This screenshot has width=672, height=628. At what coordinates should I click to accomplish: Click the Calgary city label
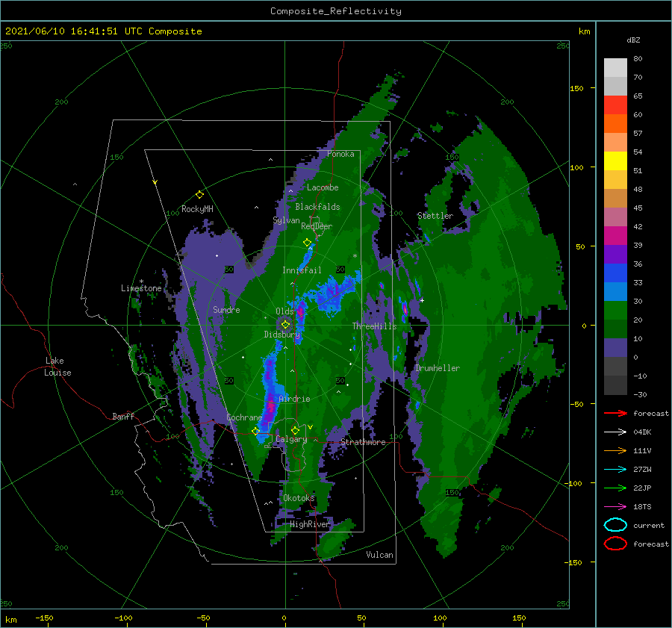[x=291, y=439]
